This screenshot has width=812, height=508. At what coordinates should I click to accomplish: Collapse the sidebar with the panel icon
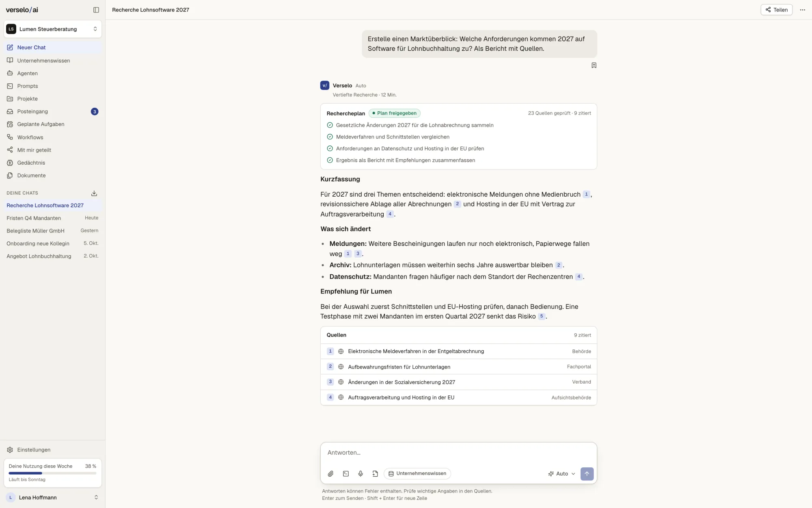coord(96,10)
